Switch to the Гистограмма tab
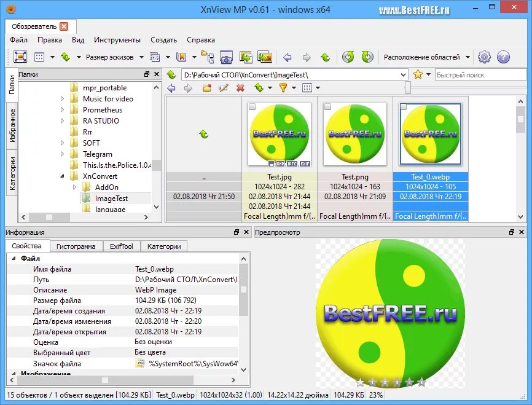The width and height of the screenshot is (532, 405). coord(76,246)
